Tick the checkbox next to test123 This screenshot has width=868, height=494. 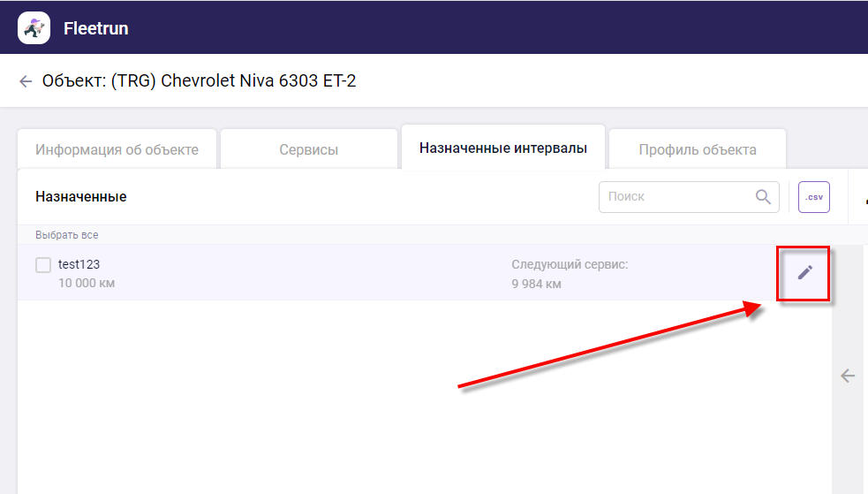(43, 265)
